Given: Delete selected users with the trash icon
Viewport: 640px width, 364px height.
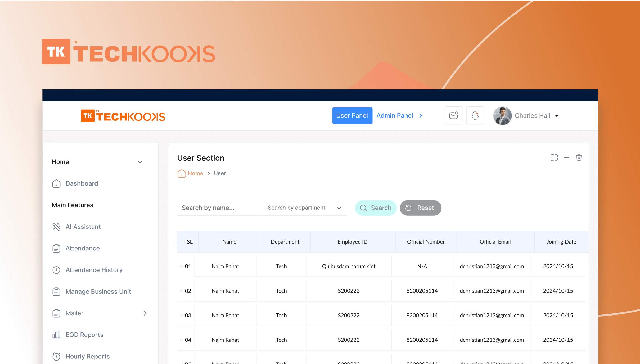Looking at the screenshot, I should click(579, 158).
